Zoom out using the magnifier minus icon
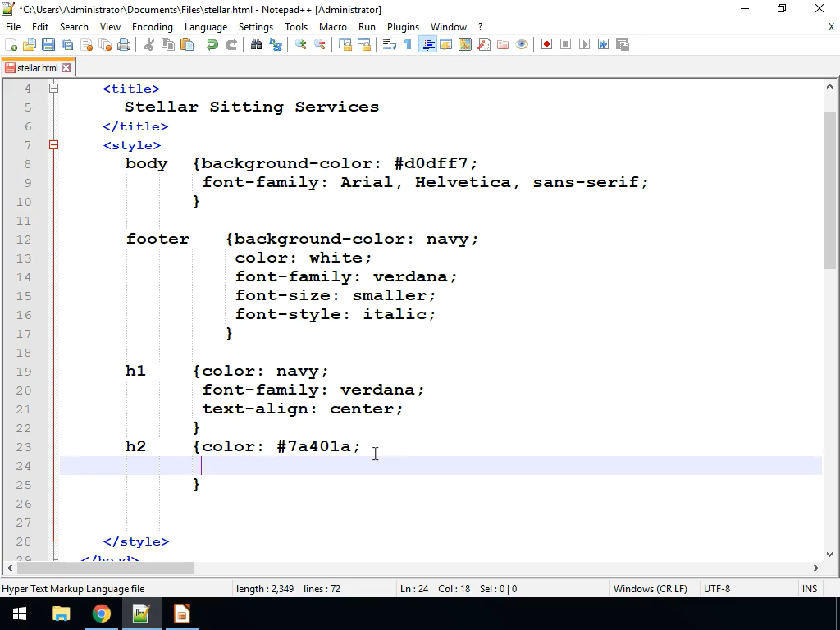Image resolution: width=840 pixels, height=630 pixels. tap(319, 44)
